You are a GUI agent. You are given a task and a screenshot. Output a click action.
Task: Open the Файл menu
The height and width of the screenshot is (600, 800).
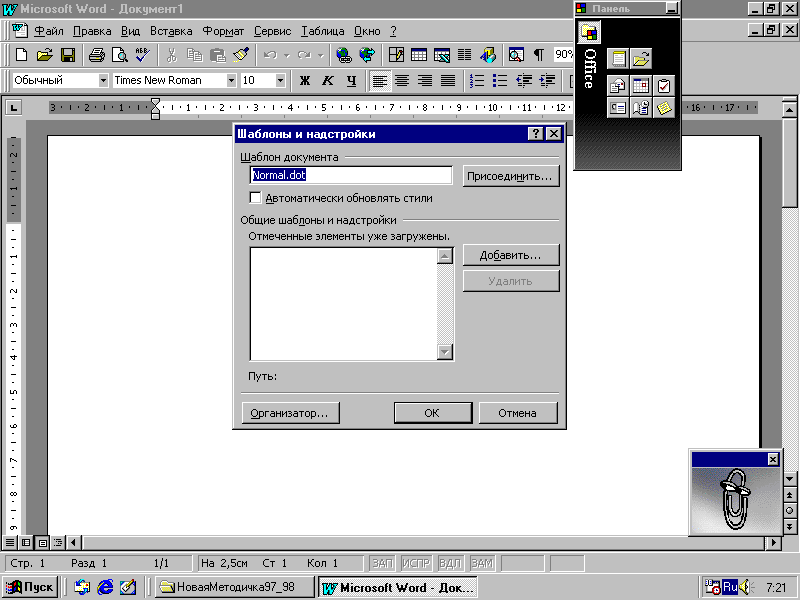pos(49,31)
